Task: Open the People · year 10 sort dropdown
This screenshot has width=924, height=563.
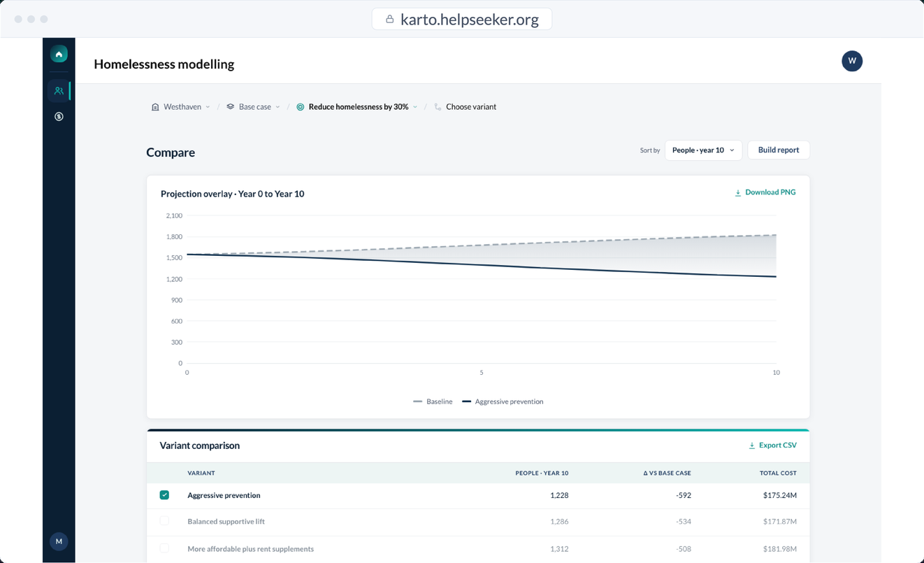Action: [703, 150]
